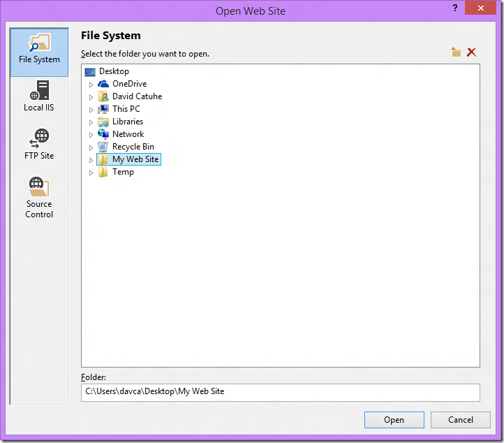Click the David Catuhe user folder icon
This screenshot has height=443, width=504.
point(103,96)
